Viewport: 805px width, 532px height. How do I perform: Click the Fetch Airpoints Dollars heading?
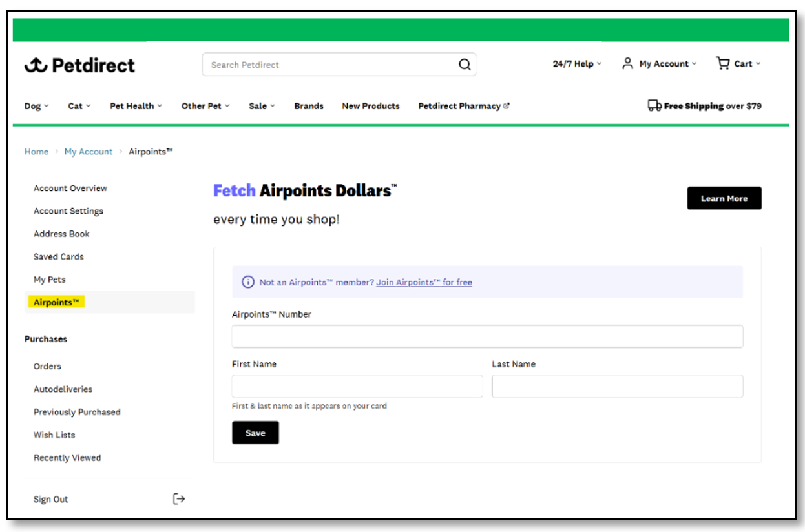click(305, 191)
